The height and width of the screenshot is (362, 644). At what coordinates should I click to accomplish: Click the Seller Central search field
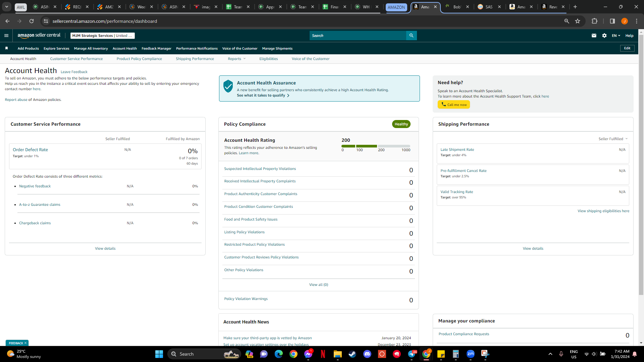click(x=358, y=36)
